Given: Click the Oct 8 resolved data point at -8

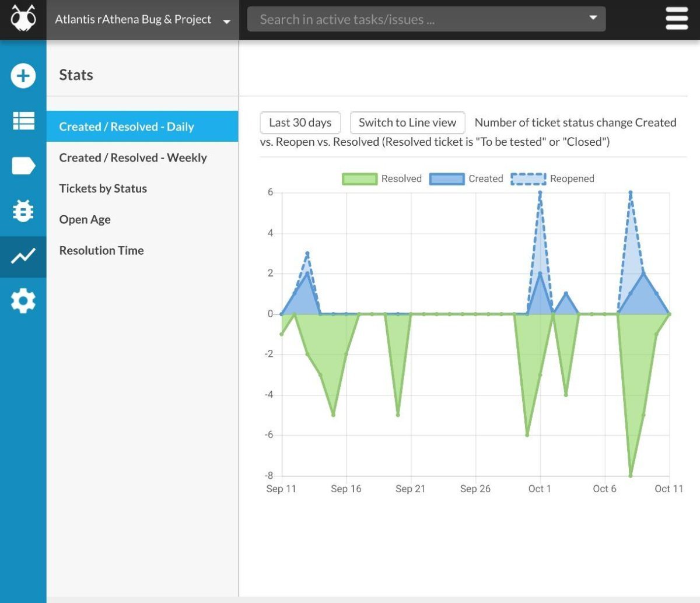Looking at the screenshot, I should pos(631,475).
